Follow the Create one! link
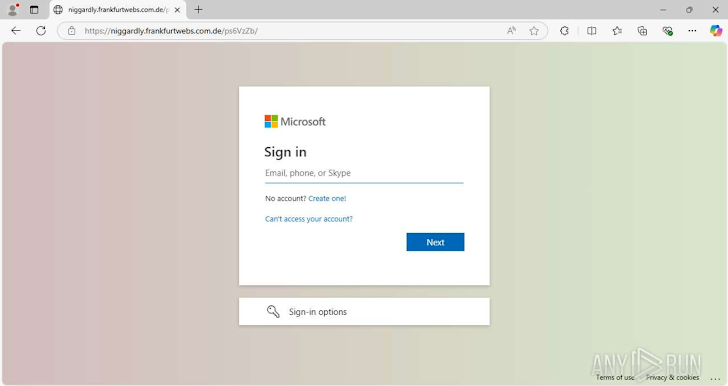 click(327, 198)
